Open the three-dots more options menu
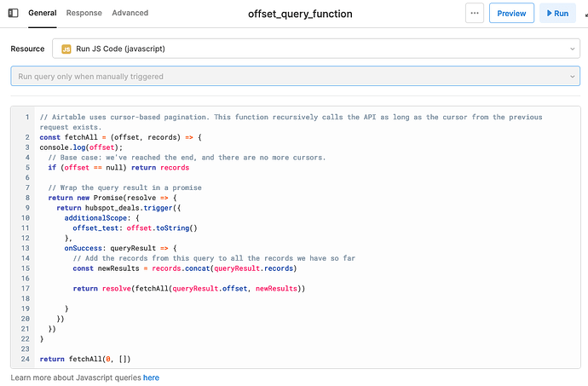 point(475,13)
